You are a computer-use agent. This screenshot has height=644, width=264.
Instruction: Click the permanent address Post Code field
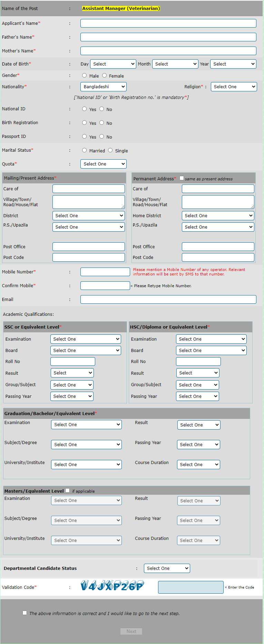(218, 258)
